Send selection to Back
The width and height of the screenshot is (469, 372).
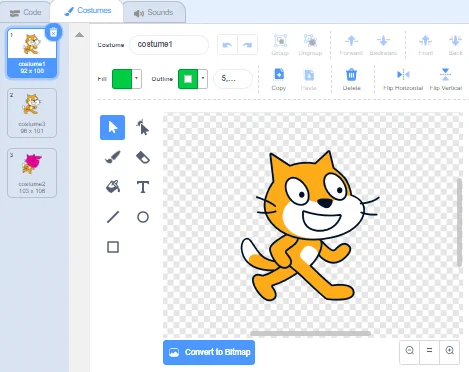[455, 44]
